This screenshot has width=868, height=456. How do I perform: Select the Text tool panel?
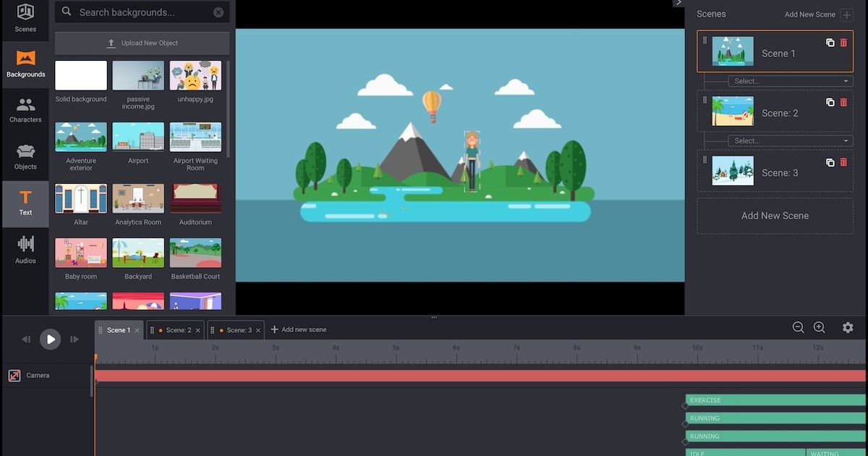(x=25, y=204)
